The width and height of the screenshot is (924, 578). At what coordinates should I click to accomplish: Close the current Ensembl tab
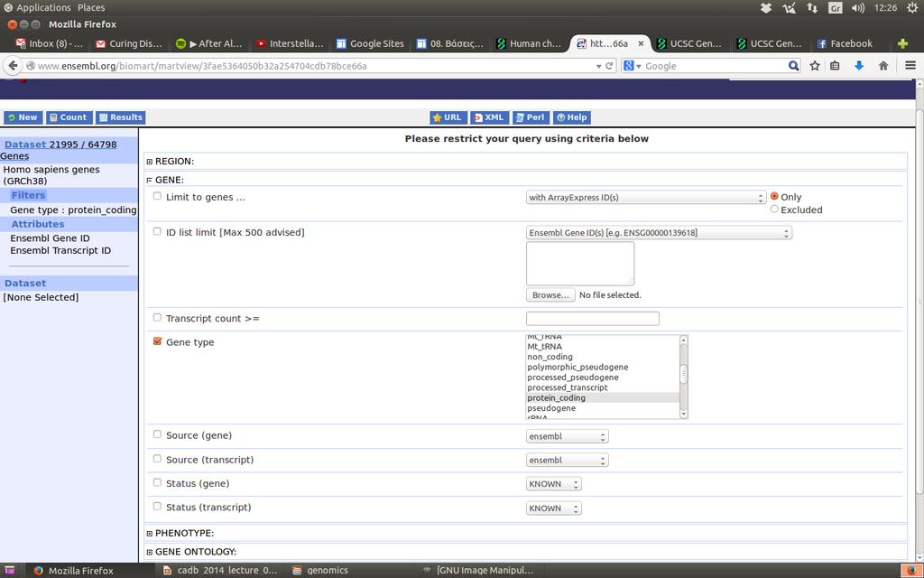click(x=641, y=43)
